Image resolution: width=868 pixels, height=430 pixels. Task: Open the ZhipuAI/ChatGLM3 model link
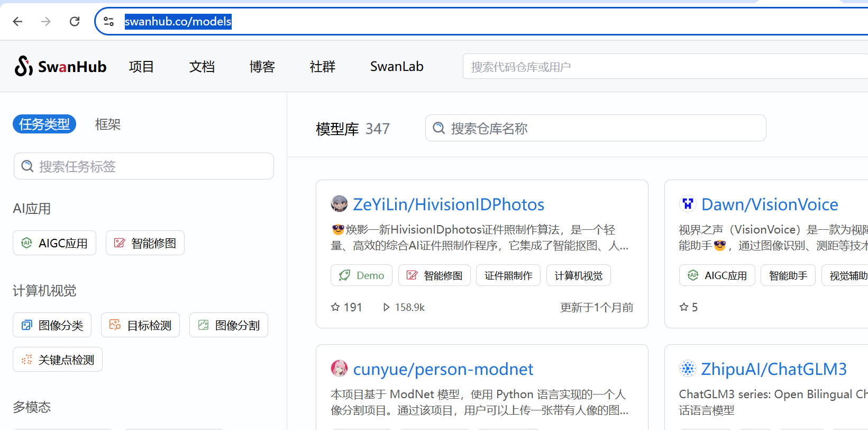point(774,369)
